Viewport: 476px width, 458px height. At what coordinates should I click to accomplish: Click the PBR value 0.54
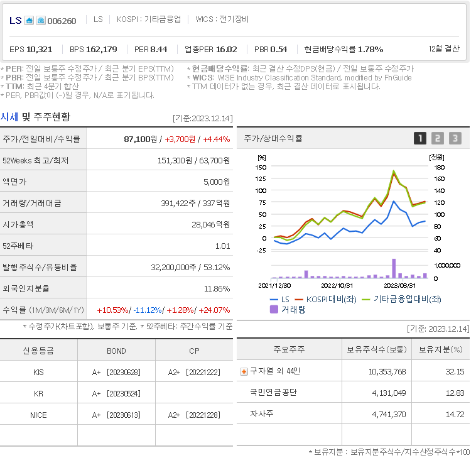[x=279, y=49]
